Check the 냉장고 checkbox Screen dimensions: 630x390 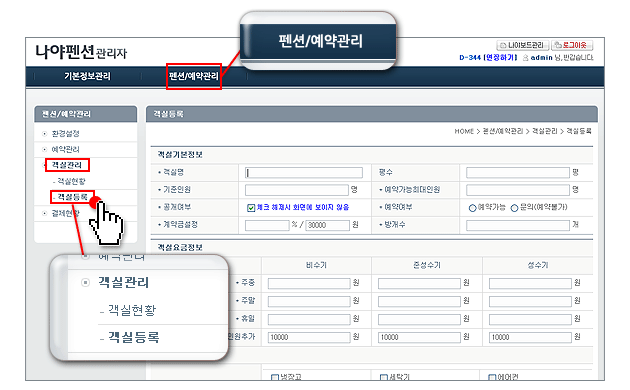click(x=275, y=377)
